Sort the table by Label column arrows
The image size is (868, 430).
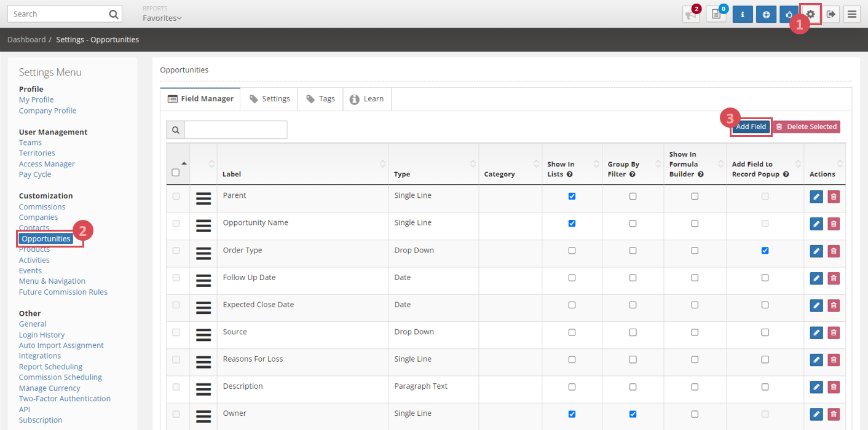coord(383,164)
